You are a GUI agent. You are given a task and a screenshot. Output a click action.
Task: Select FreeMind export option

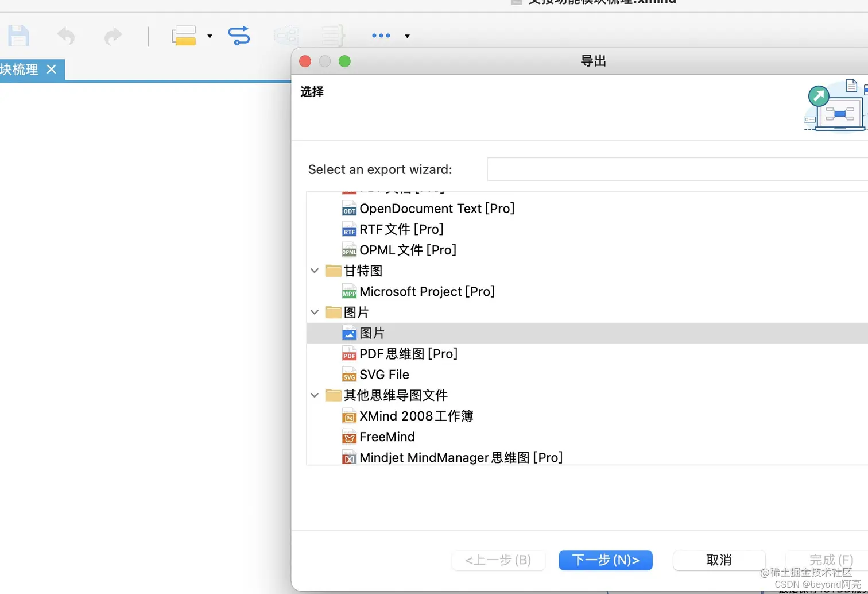pyautogui.click(x=387, y=437)
